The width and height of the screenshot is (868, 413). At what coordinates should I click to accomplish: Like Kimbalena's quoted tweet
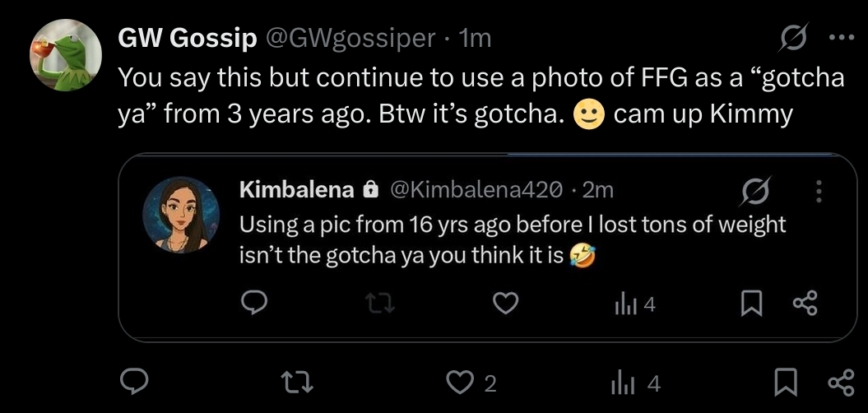click(504, 305)
